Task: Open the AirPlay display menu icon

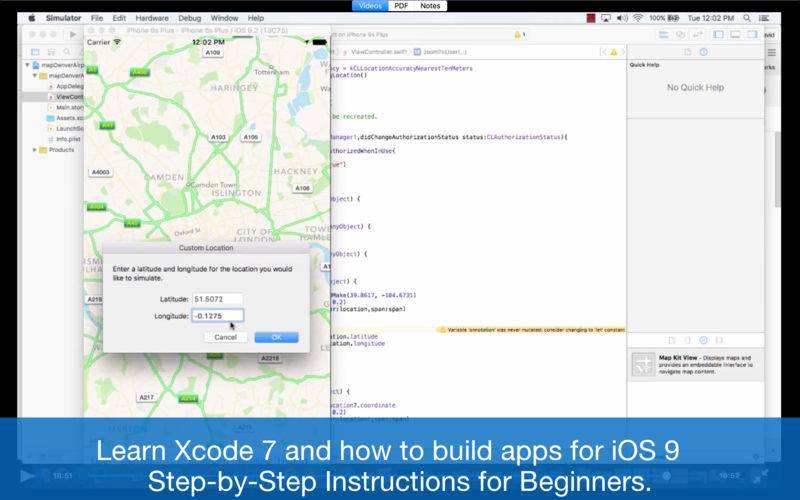Action: coord(606,18)
